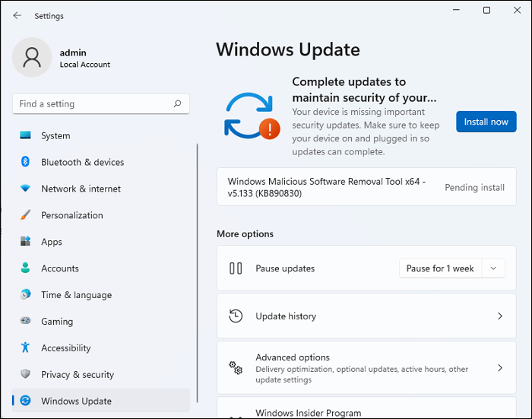Expand Advanced options with its chevron
Image resolution: width=532 pixels, height=419 pixels.
click(499, 368)
